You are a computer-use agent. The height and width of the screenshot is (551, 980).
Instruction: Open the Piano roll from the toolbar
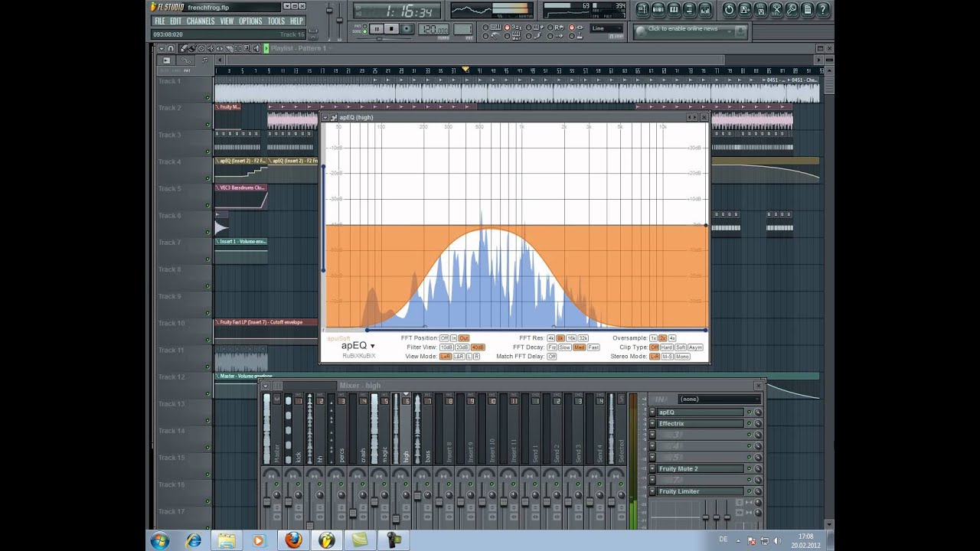(x=674, y=10)
